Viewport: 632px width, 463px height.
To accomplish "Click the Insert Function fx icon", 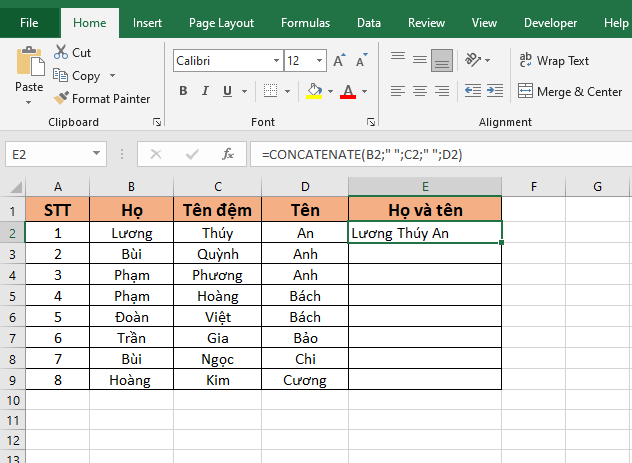I will pos(228,154).
